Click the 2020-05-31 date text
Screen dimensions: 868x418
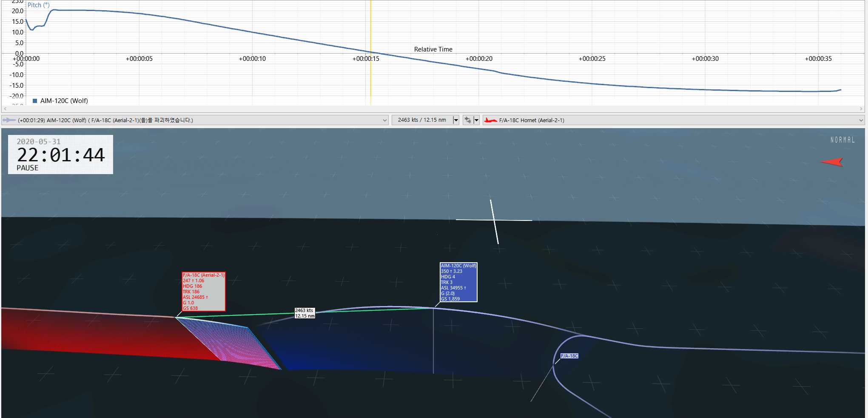39,141
